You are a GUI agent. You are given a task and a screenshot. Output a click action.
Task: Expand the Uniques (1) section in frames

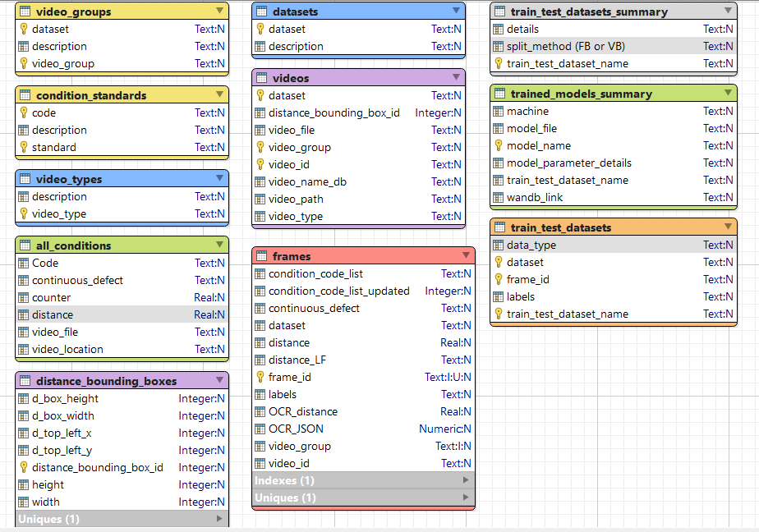click(x=364, y=498)
